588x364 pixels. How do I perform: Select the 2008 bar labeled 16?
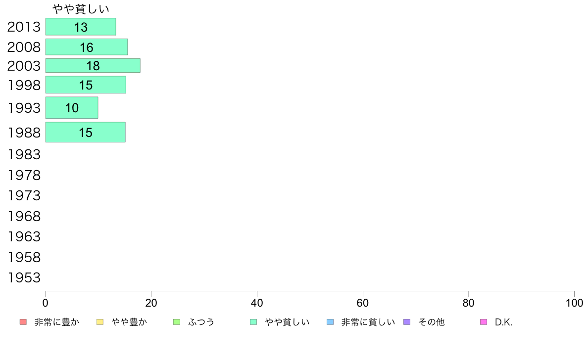(87, 47)
